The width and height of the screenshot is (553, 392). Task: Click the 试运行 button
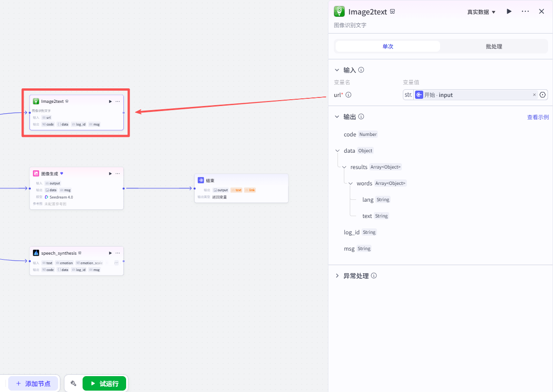(x=104, y=383)
